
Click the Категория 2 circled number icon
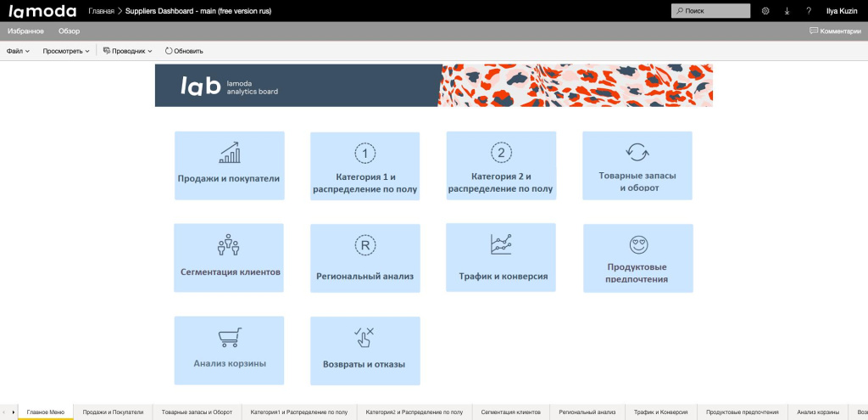click(x=501, y=153)
